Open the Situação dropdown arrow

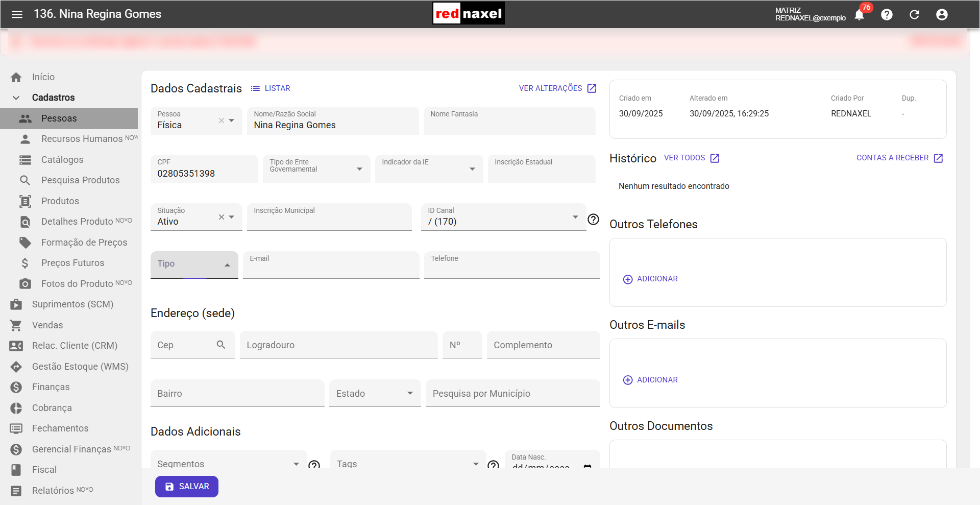(232, 217)
